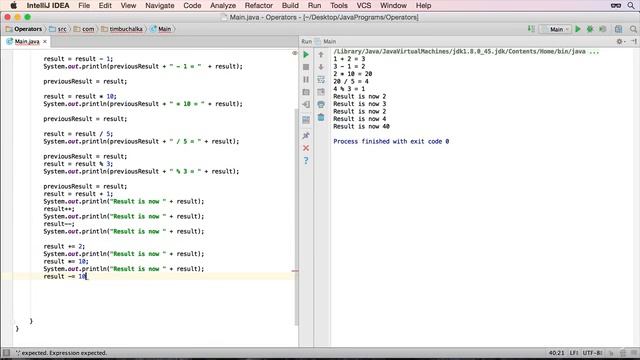Image resolution: width=640 pixels, height=360 pixels.
Task: Open the IntelliJ IDEA application menu
Action: pos(48,6)
